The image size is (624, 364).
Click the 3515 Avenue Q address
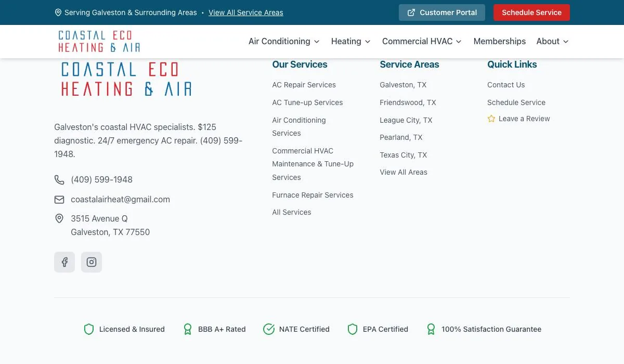pos(110,225)
